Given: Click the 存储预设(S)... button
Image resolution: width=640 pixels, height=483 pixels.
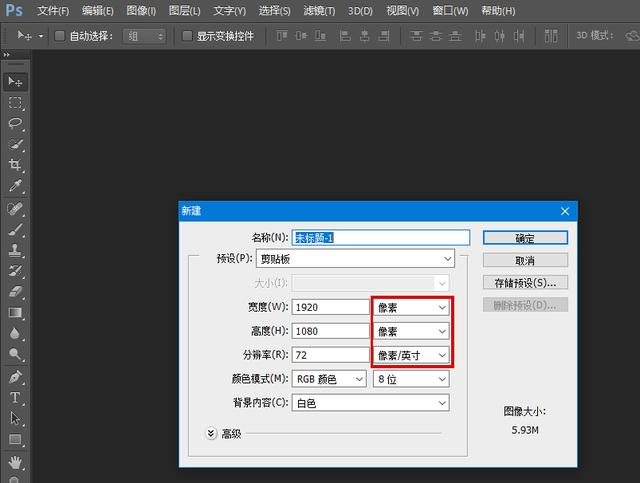Looking at the screenshot, I should 525,283.
